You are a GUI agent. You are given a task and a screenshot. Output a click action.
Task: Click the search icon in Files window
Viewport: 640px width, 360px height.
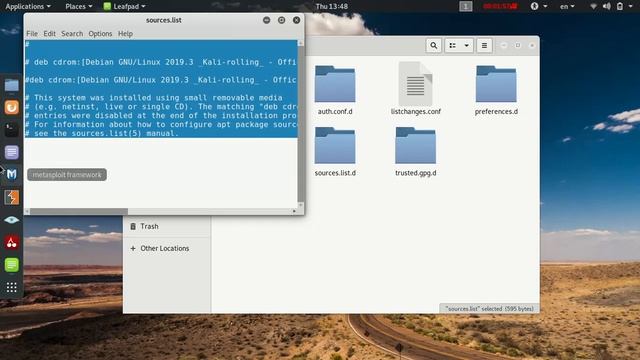click(x=434, y=45)
